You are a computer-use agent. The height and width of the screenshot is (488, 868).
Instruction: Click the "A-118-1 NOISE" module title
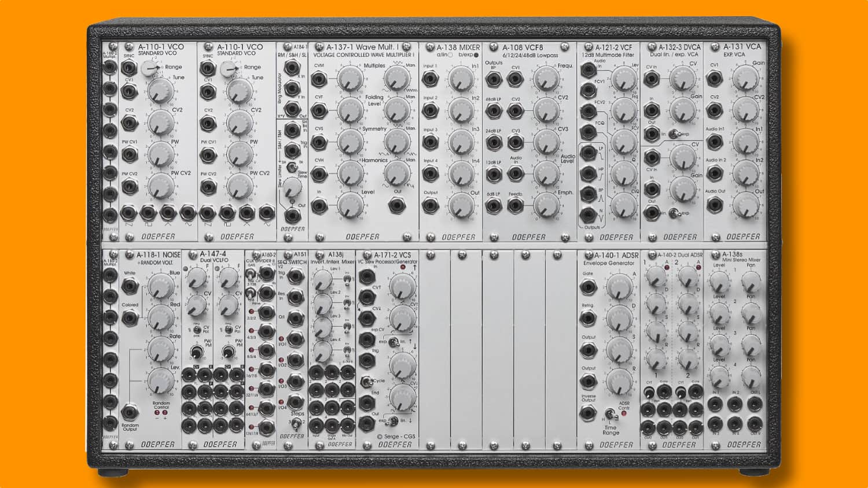click(159, 254)
